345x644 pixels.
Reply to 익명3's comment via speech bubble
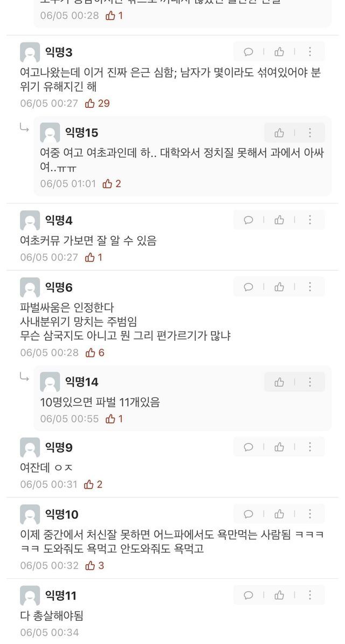249,52
